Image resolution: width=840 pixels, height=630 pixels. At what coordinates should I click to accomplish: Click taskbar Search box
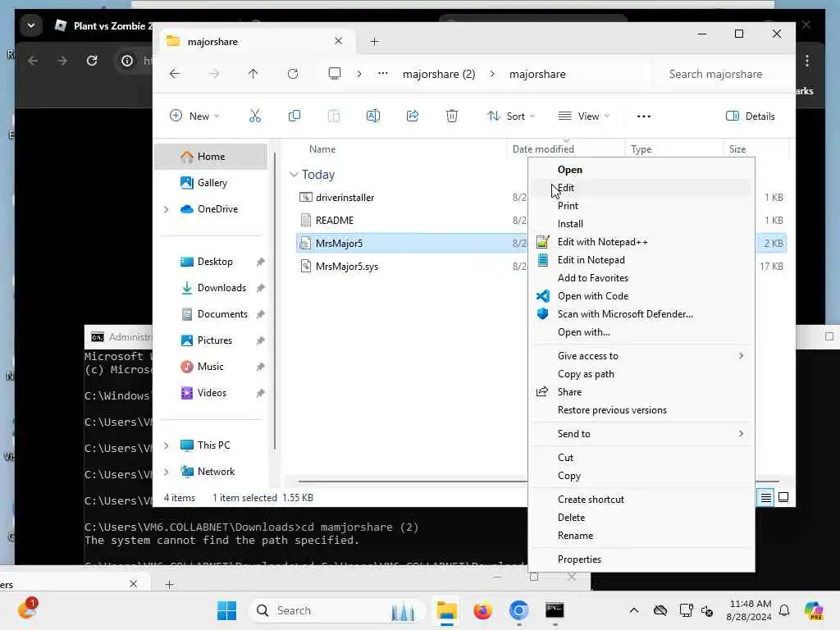point(337,610)
